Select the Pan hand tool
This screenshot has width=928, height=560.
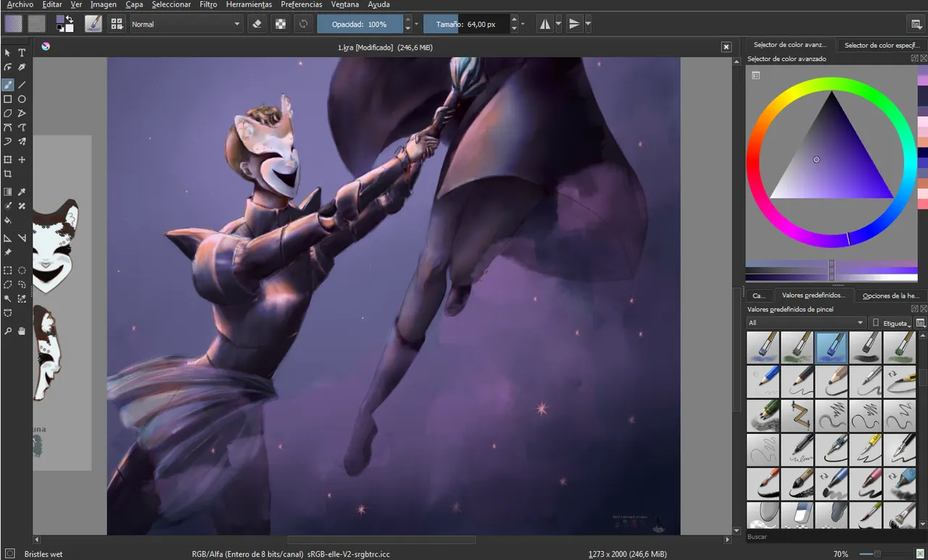pyautogui.click(x=22, y=331)
